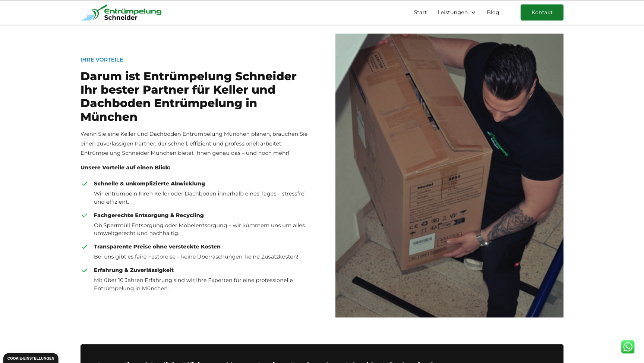The width and height of the screenshot is (644, 363).
Task: Click checkmark beside Transparente Preise heading
Action: (85, 247)
